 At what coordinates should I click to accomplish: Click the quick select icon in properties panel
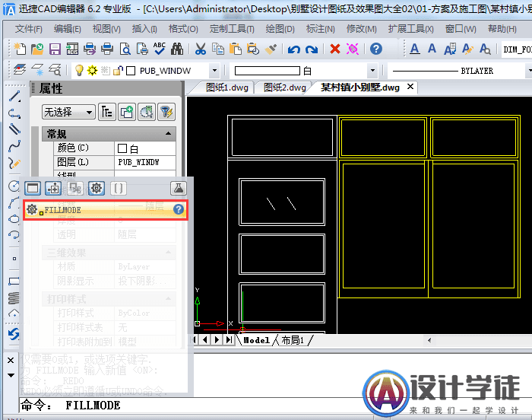[x=147, y=112]
